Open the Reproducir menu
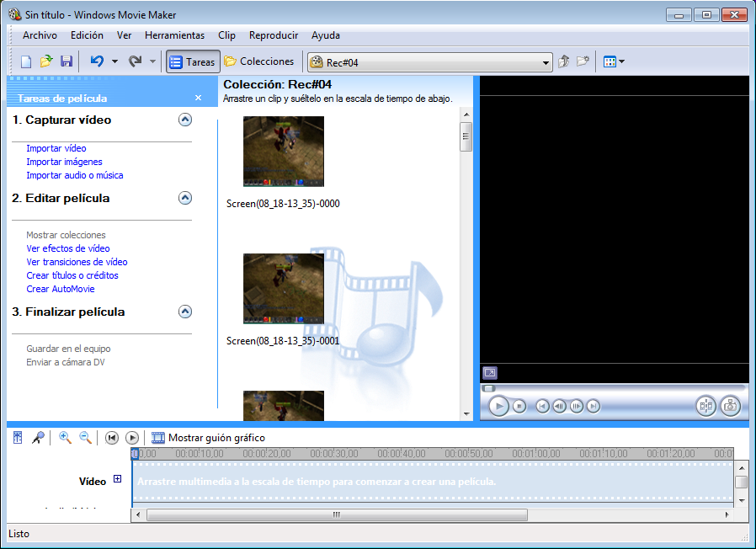 tap(274, 35)
